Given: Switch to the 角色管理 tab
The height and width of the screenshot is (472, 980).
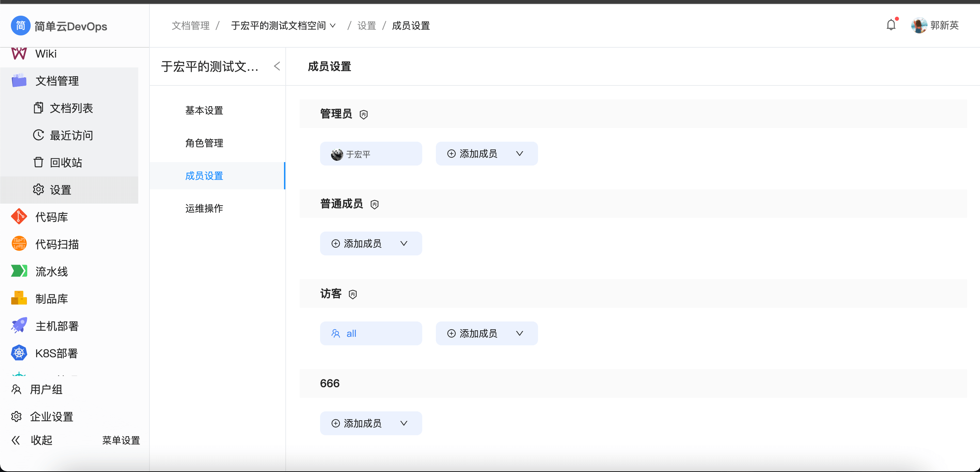Looking at the screenshot, I should point(204,143).
